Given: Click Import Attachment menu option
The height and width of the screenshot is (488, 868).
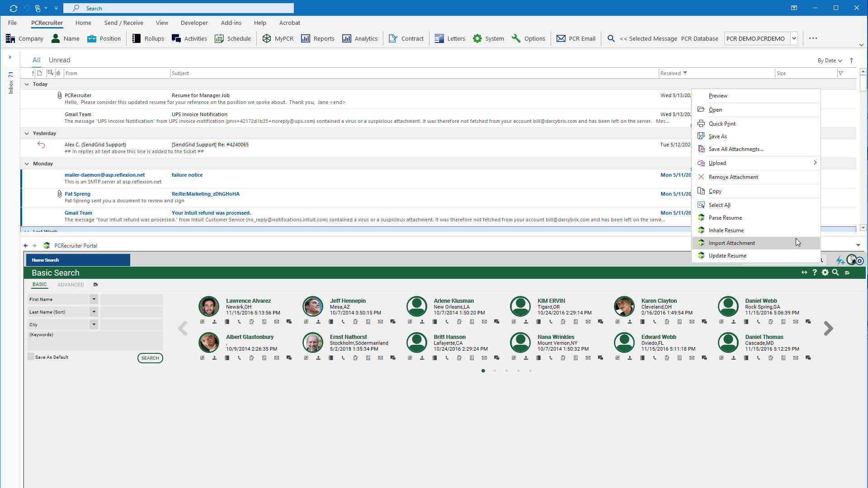Looking at the screenshot, I should click(731, 243).
